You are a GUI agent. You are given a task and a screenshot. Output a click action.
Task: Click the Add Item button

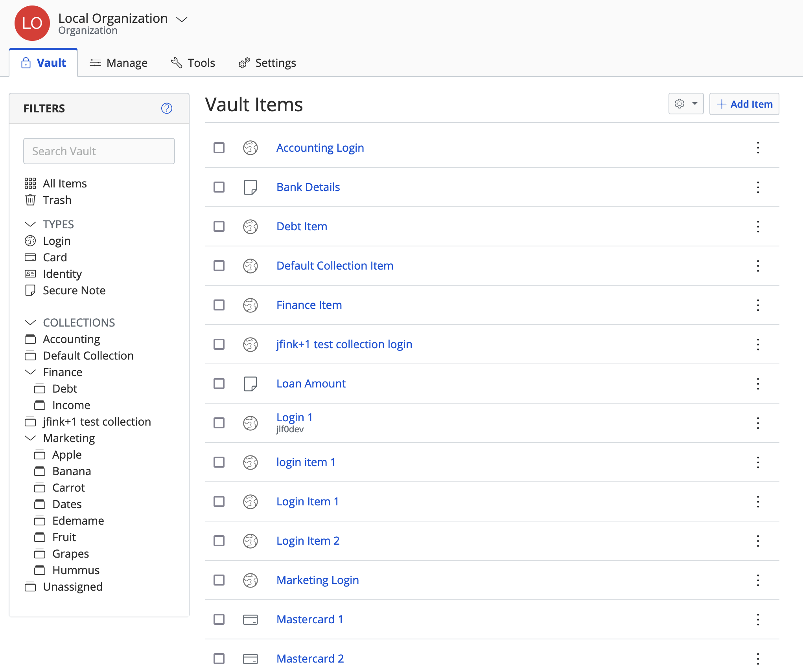[x=744, y=104]
